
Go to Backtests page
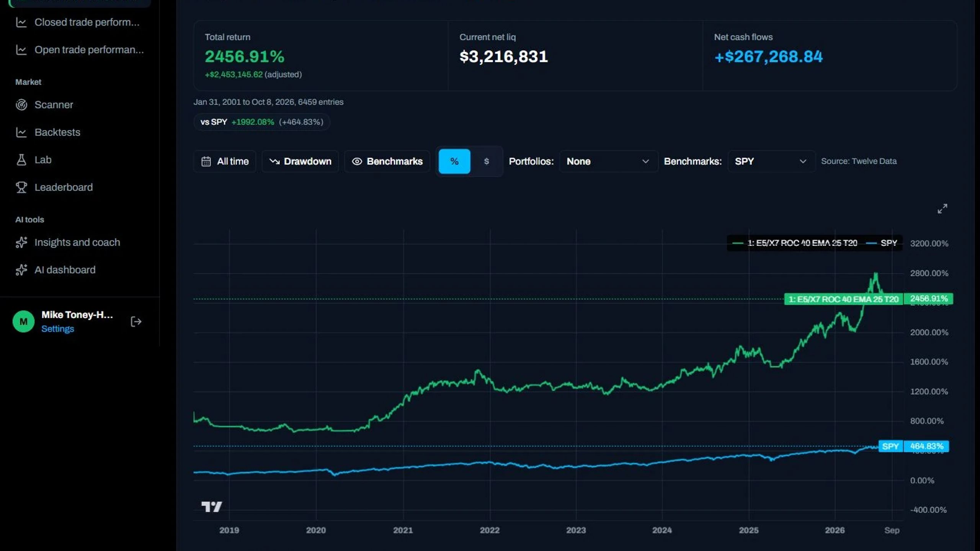point(57,132)
